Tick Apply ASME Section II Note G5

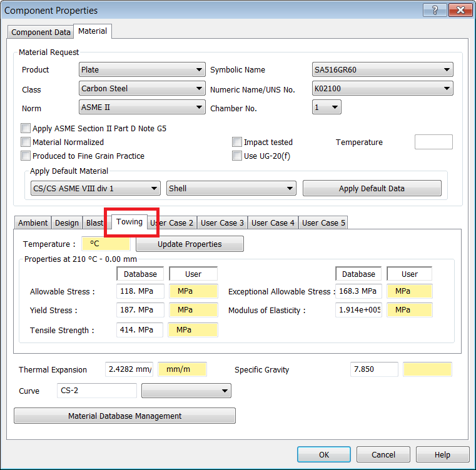[x=26, y=129]
